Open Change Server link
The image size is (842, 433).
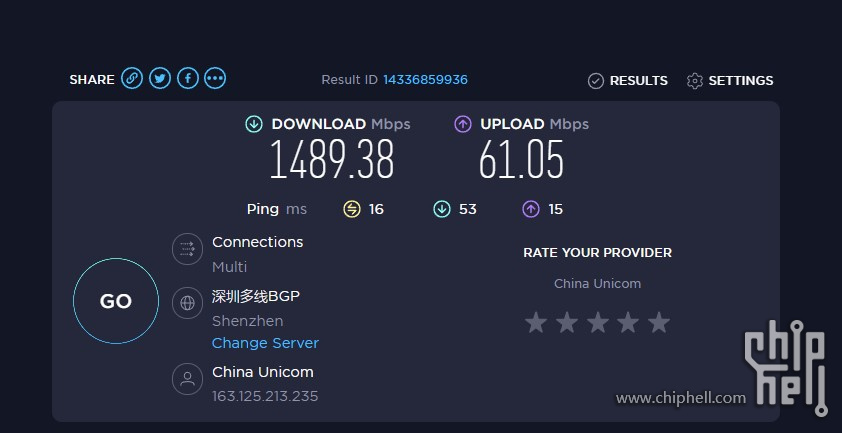click(x=265, y=343)
